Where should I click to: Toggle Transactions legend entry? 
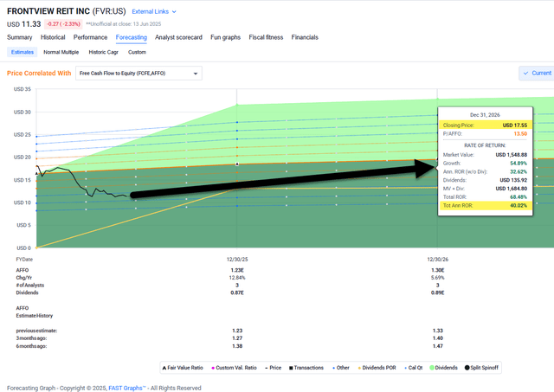(306, 368)
